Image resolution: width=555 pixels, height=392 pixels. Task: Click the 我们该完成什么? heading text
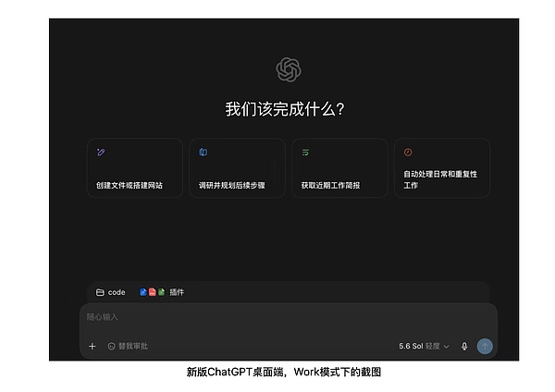(x=285, y=108)
